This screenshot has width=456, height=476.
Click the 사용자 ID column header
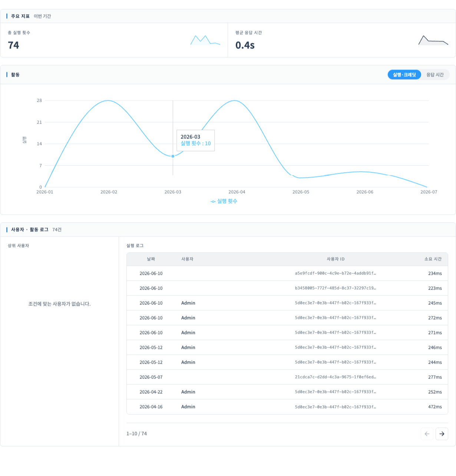pos(336,259)
